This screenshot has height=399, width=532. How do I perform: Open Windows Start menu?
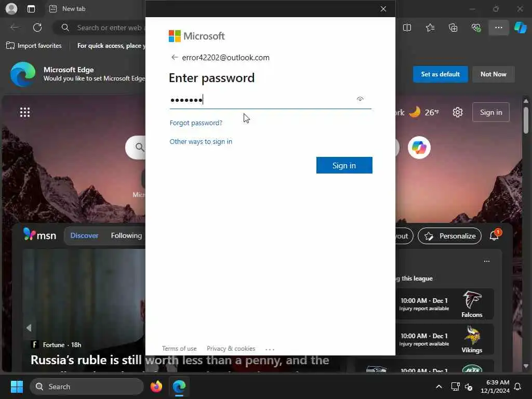pyautogui.click(x=17, y=387)
